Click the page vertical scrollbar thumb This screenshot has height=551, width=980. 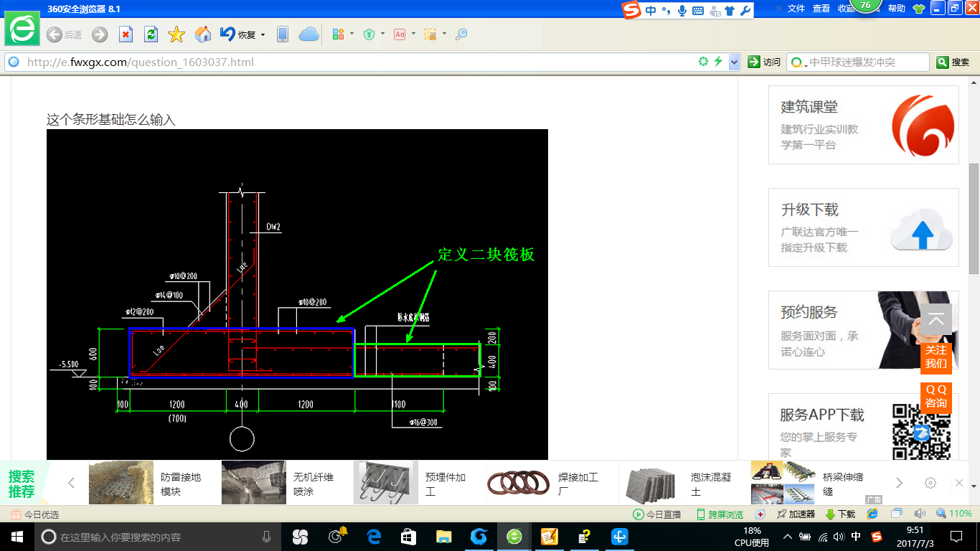tap(974, 219)
